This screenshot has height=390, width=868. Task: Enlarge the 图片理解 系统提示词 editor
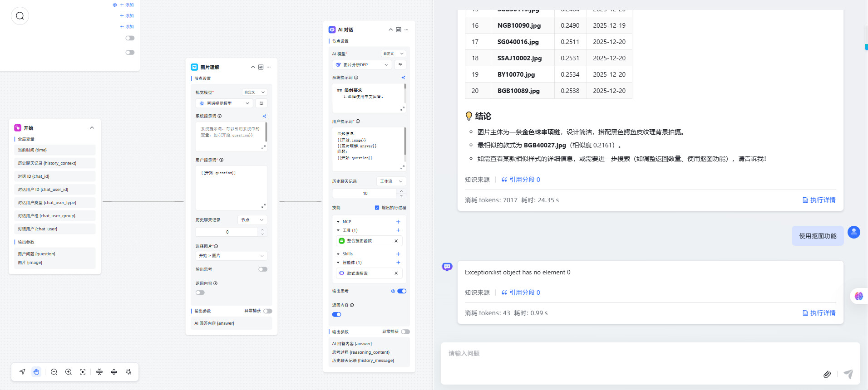point(263,147)
